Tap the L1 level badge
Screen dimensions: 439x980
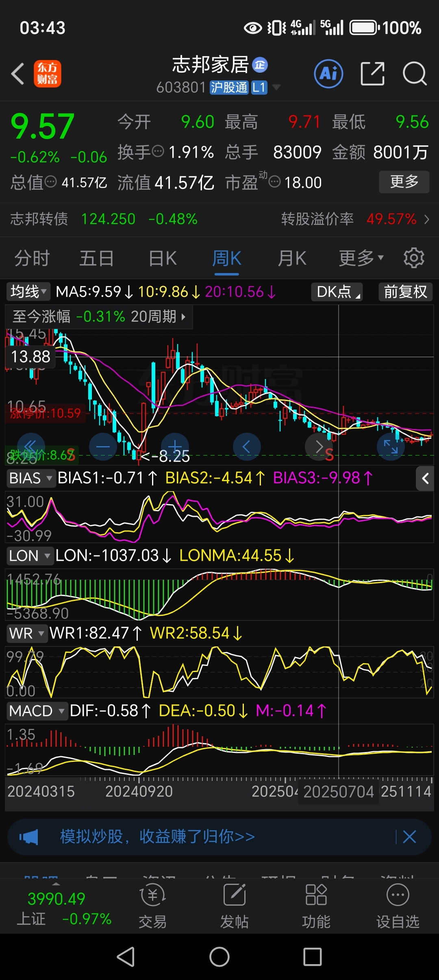click(259, 87)
